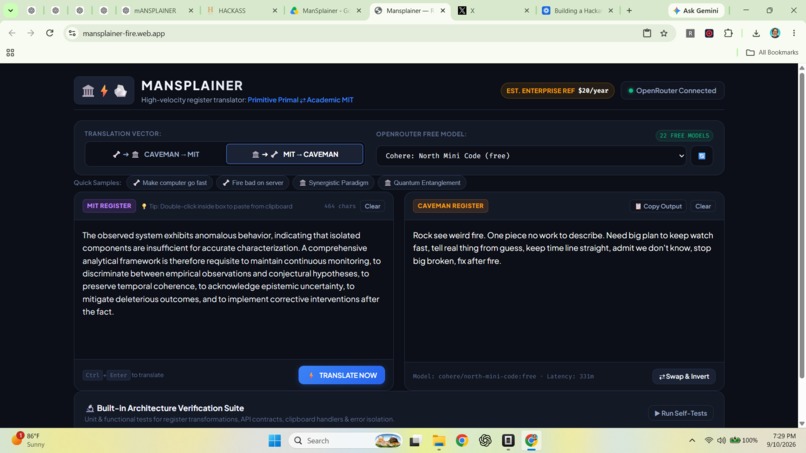Load 'Fire bad on server' sample
This screenshot has height=453, width=806.
(252, 183)
